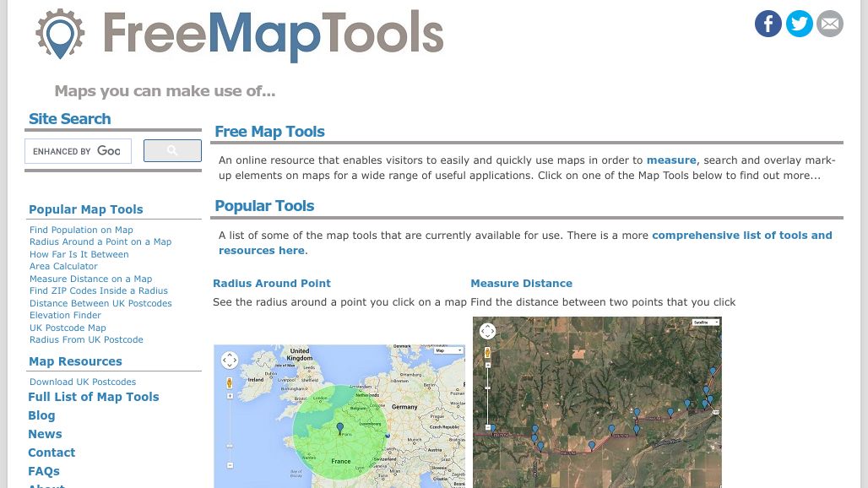Click the pan control on satellite map

click(x=487, y=331)
